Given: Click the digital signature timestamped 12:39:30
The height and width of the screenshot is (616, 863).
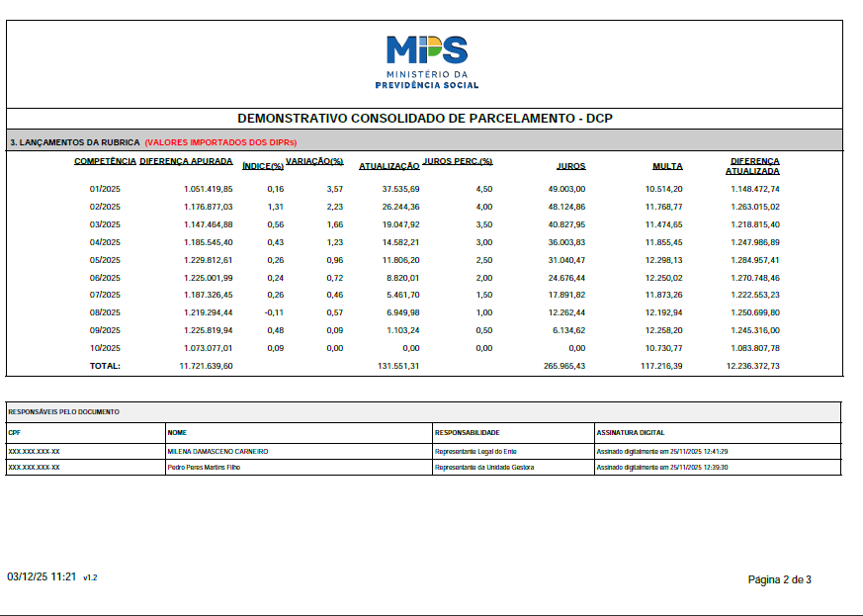Looking at the screenshot, I should pyautogui.click(x=661, y=468).
